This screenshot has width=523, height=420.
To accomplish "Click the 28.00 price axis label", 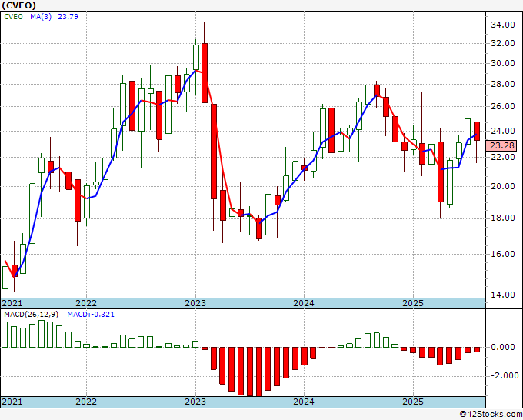I will [x=503, y=84].
